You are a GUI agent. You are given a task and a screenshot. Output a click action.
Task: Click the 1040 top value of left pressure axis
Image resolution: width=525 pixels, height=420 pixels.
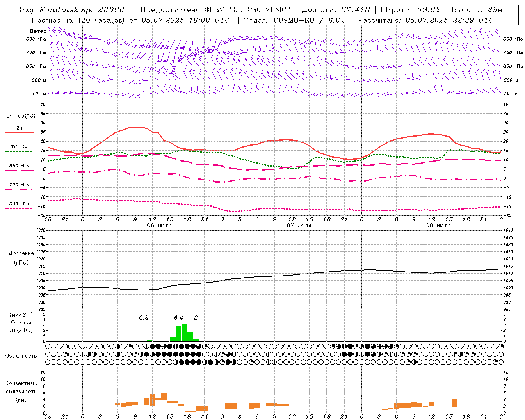[x=41, y=231]
